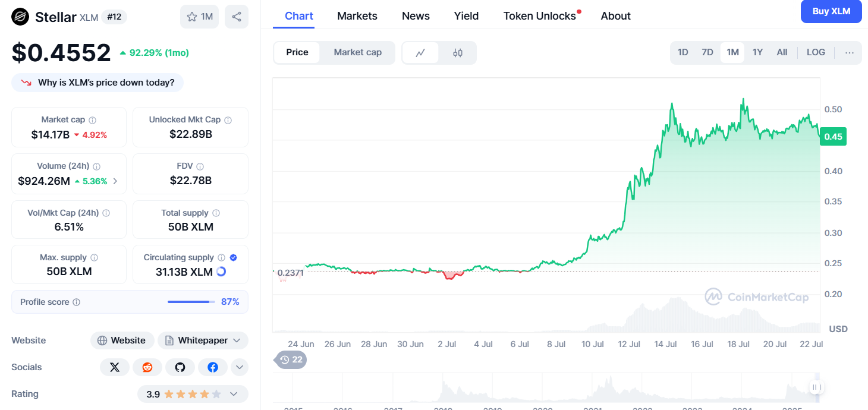Click the 31.13B XLM circulating supply value
This screenshot has width=868, height=410.
click(183, 272)
